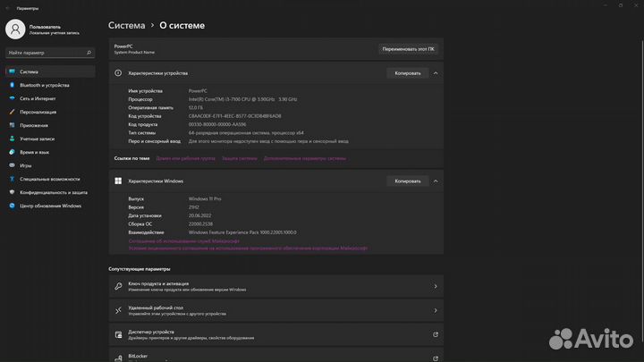The width and height of the screenshot is (644, 362).
Task: Open the Защита системы link
Action: pyautogui.click(x=239, y=158)
